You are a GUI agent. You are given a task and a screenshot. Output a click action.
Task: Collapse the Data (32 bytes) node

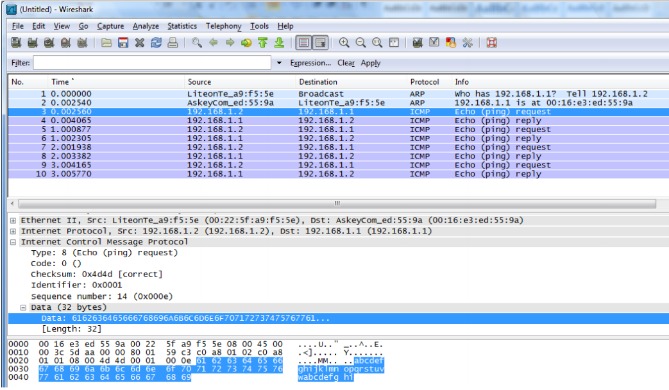(x=23, y=308)
